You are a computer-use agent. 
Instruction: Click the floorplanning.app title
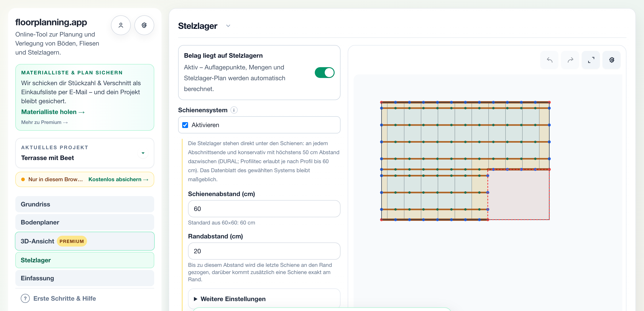point(51,22)
